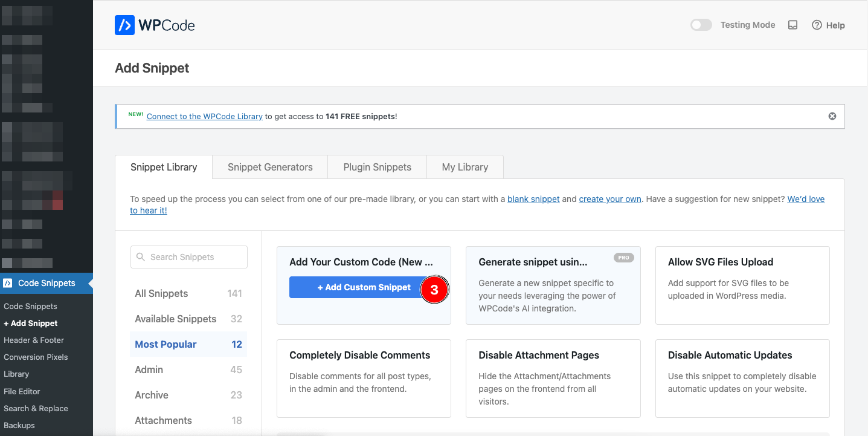Click the Help text link in header
The height and width of the screenshot is (436, 868).
835,25
